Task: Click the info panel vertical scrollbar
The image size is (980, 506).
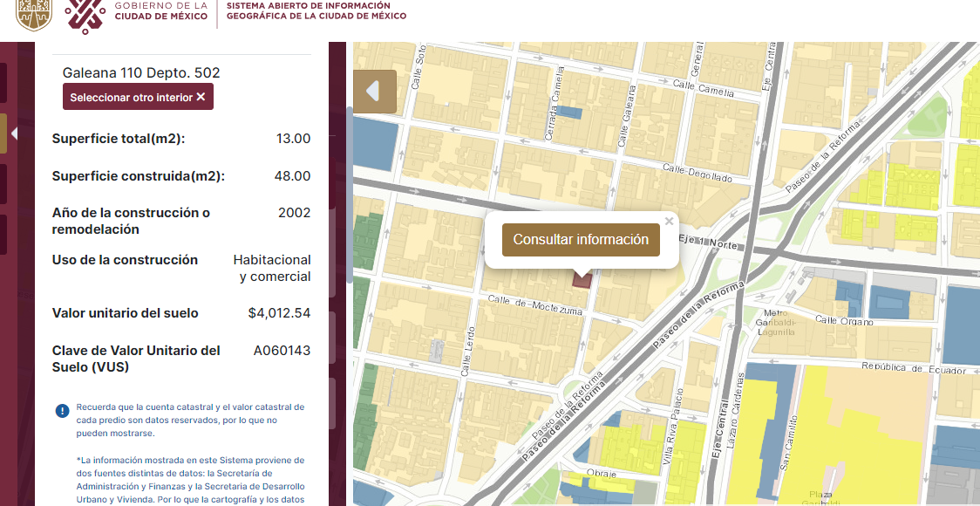Action: pos(350,194)
